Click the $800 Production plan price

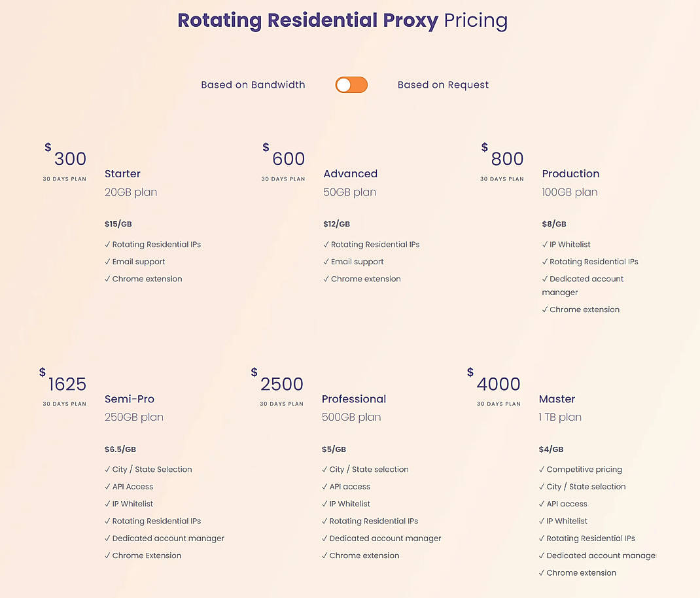507,158
